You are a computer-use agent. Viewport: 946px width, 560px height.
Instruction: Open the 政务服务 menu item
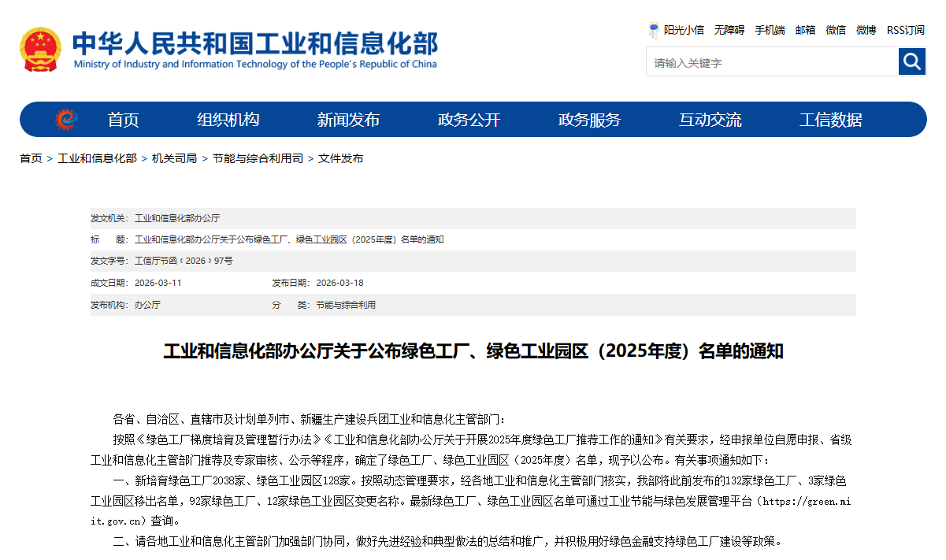[589, 120]
